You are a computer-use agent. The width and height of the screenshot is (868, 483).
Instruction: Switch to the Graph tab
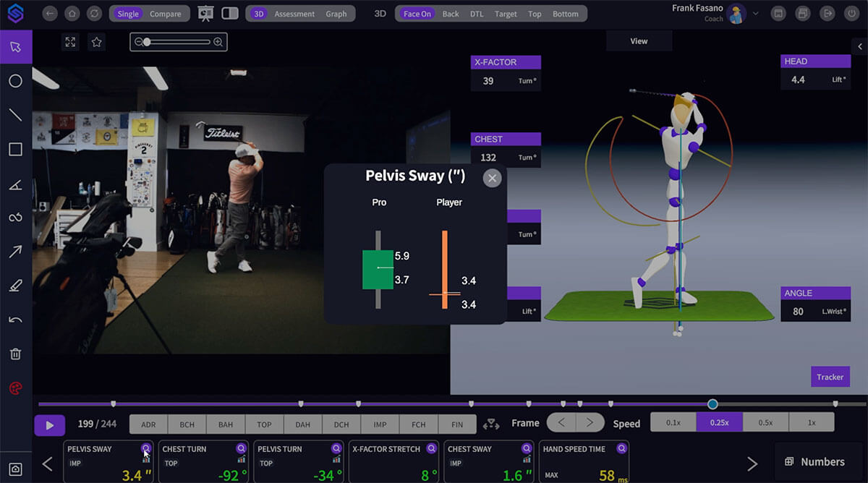click(336, 13)
